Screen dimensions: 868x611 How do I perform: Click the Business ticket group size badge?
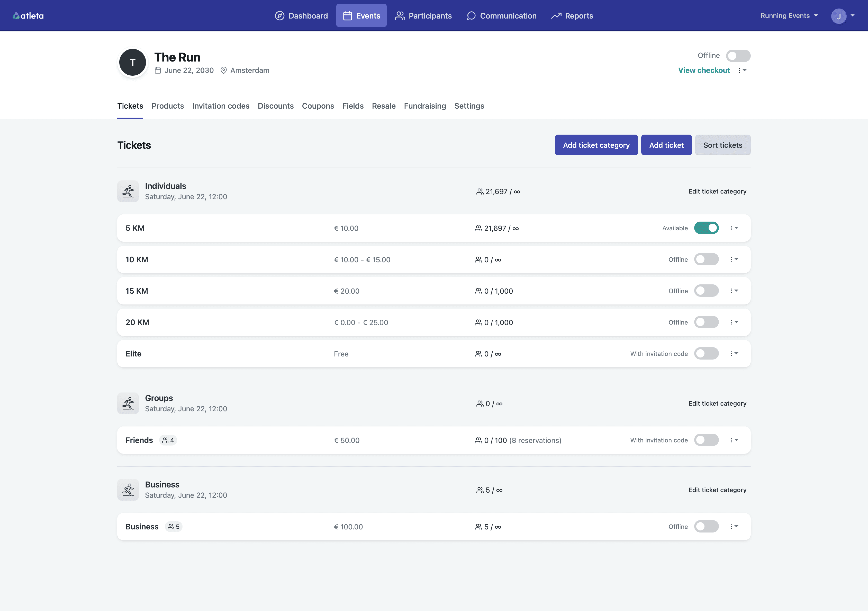(x=174, y=527)
